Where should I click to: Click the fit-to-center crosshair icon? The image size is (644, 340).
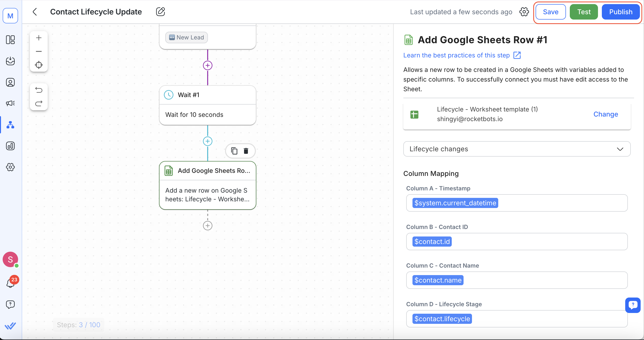[39, 65]
